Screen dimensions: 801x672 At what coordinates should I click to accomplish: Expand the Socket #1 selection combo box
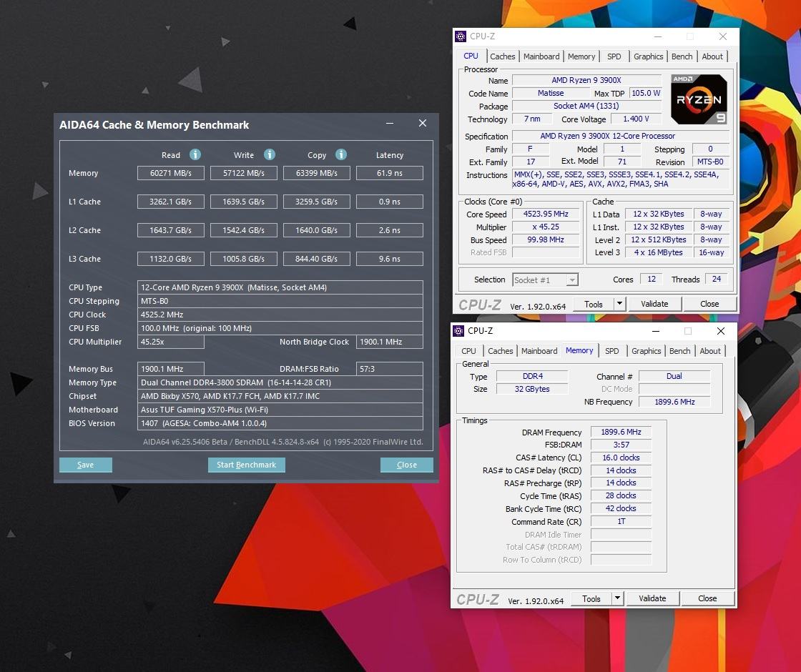[x=546, y=280]
